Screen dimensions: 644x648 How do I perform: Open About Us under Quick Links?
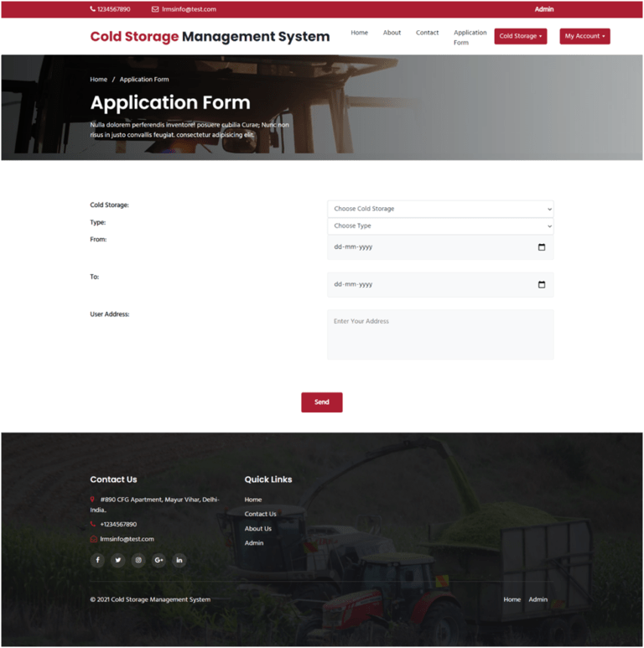(x=258, y=529)
